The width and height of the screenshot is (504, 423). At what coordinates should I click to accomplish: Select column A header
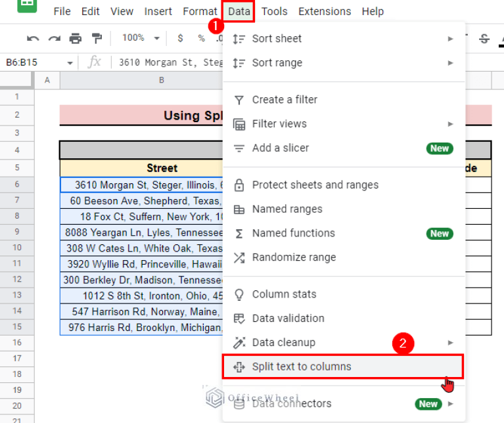[x=47, y=80]
